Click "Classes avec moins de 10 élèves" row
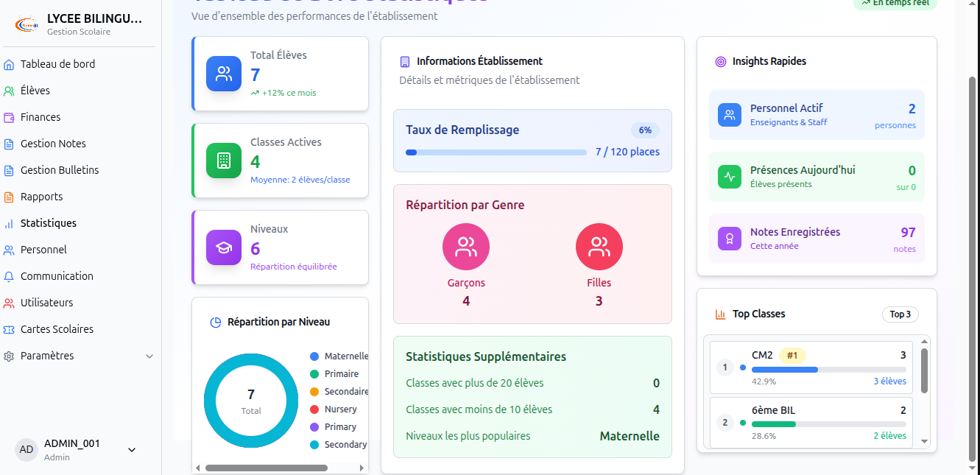This screenshot has height=475, width=980. [533, 409]
